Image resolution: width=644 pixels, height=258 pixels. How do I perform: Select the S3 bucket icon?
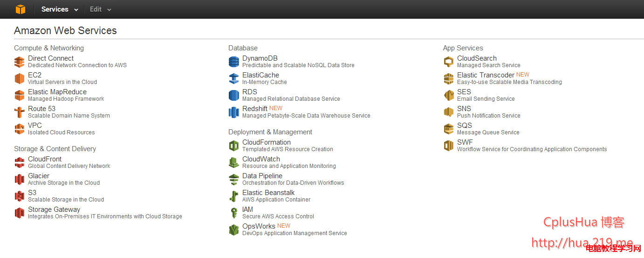click(x=19, y=196)
